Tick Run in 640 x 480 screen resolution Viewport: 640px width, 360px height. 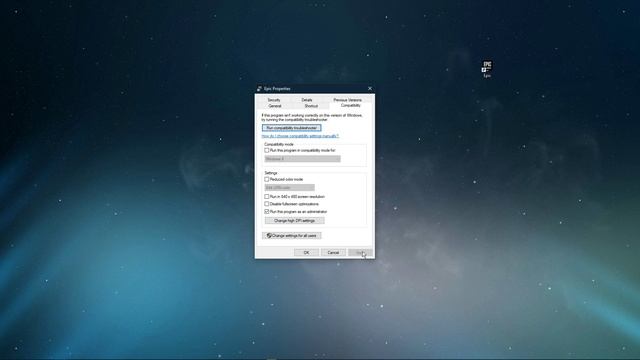[x=267, y=197]
